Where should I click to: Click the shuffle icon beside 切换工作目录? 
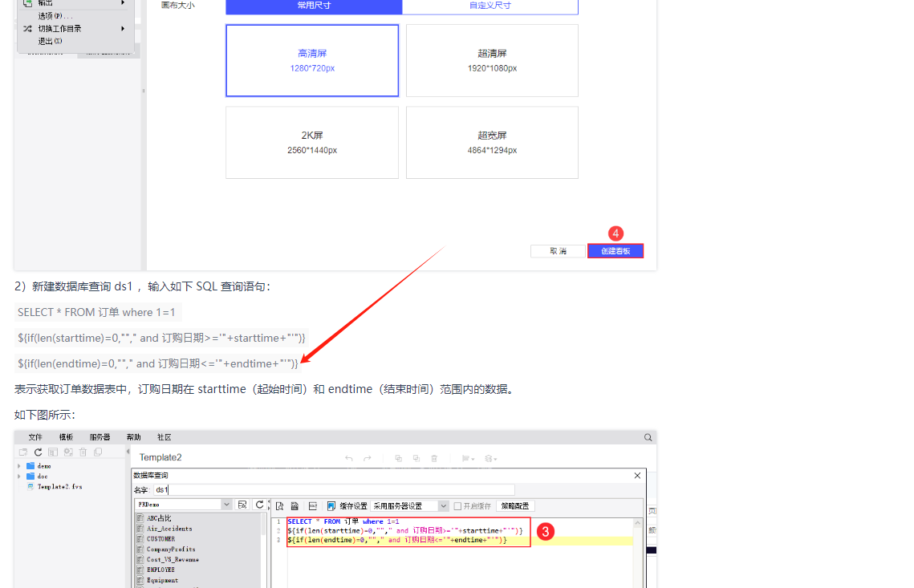click(x=27, y=29)
